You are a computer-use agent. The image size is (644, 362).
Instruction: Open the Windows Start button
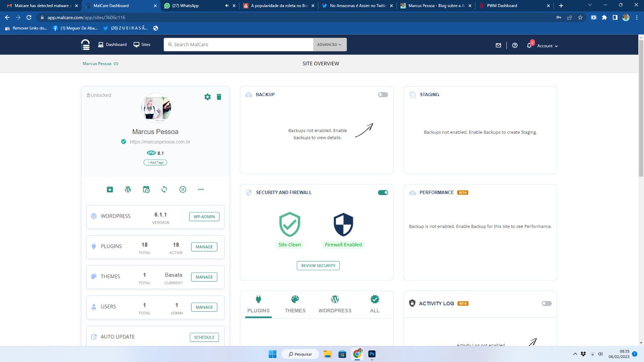[x=272, y=354]
